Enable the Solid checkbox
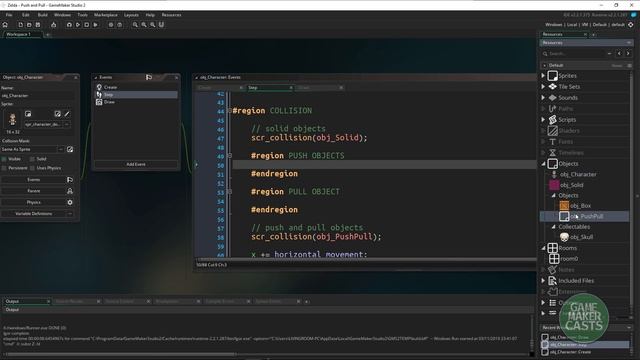The width and height of the screenshot is (640, 360). (x=32, y=159)
